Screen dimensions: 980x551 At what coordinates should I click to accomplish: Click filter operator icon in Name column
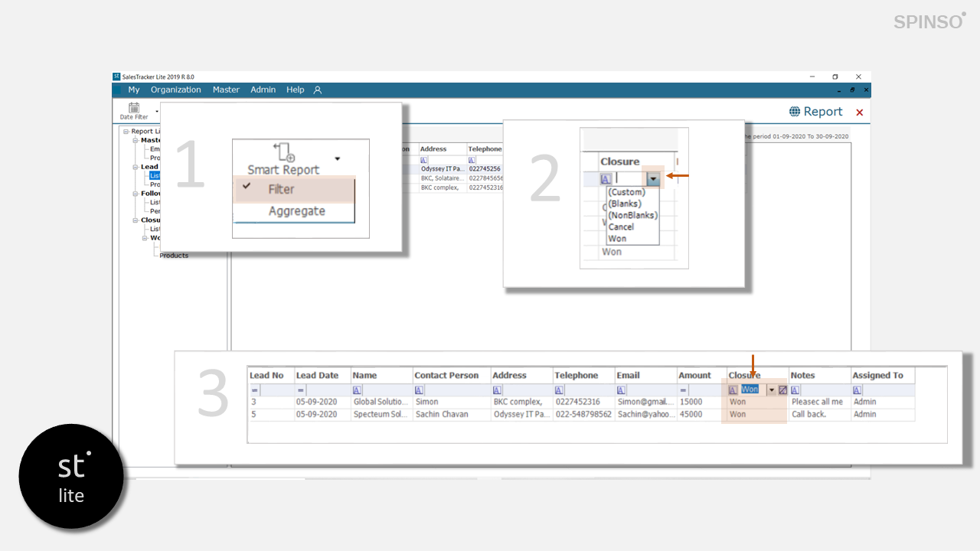(357, 390)
